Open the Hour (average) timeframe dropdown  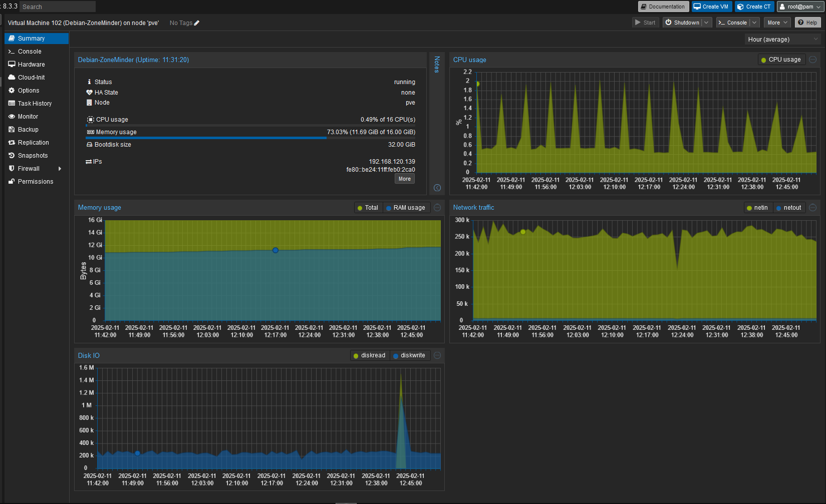(x=783, y=39)
